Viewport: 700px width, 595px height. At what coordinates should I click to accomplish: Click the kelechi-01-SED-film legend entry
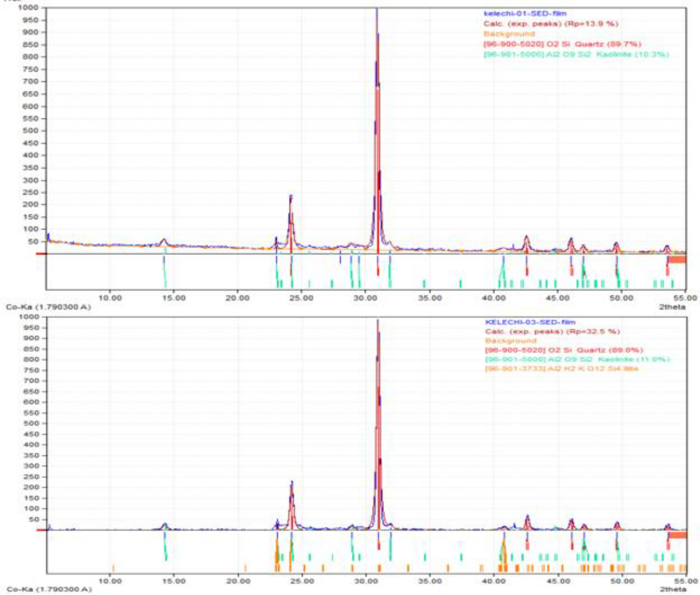[x=525, y=14]
